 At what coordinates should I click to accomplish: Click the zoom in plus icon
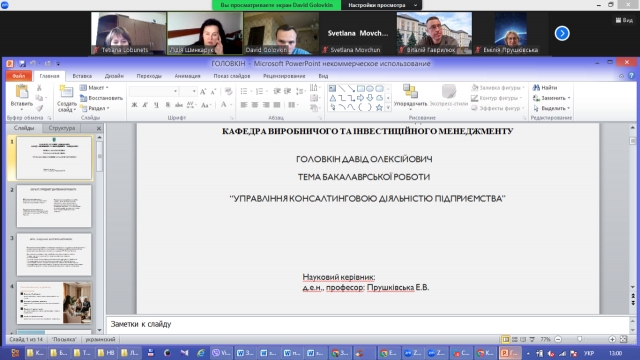[612, 339]
